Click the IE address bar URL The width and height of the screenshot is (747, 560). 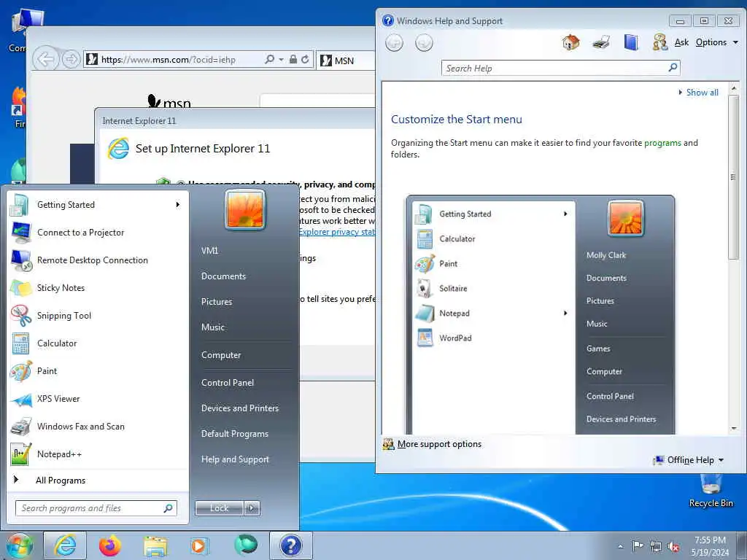pyautogui.click(x=169, y=60)
